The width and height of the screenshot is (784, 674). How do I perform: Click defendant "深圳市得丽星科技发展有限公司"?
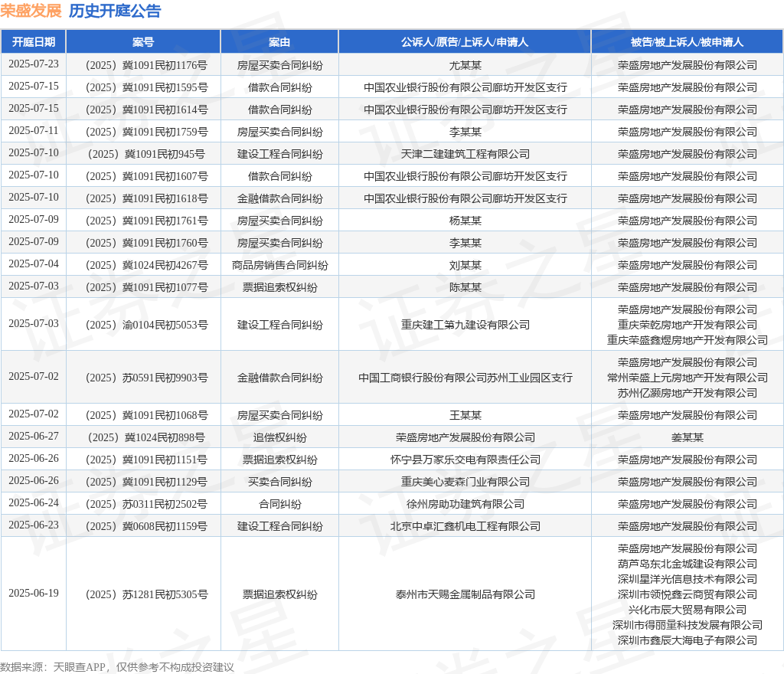click(x=687, y=625)
